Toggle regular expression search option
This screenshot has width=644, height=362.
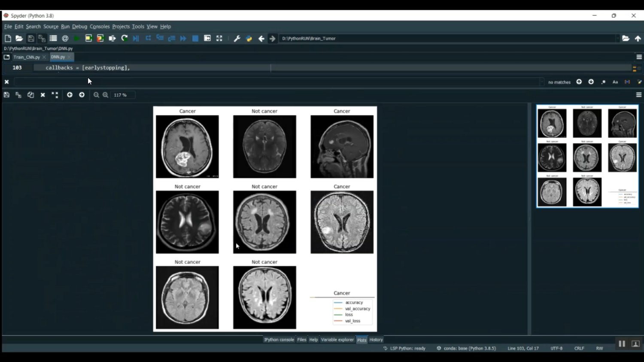point(603,82)
